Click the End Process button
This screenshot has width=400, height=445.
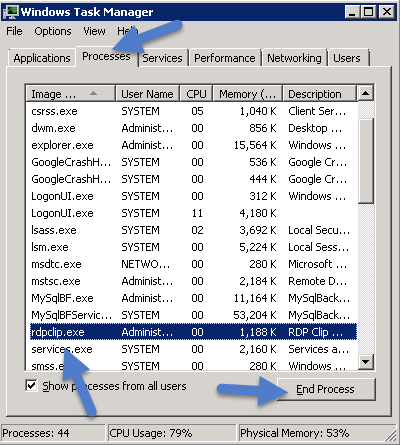pos(326,389)
